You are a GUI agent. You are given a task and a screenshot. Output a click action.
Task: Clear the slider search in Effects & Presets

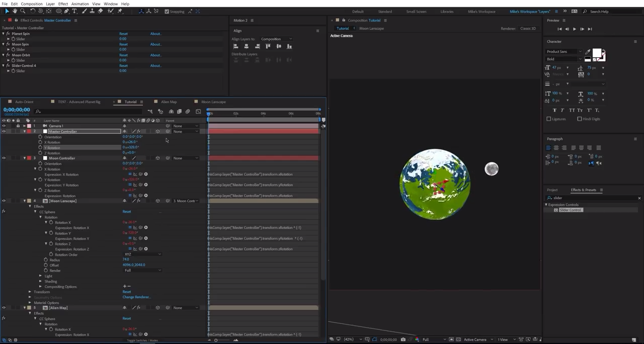639,198
